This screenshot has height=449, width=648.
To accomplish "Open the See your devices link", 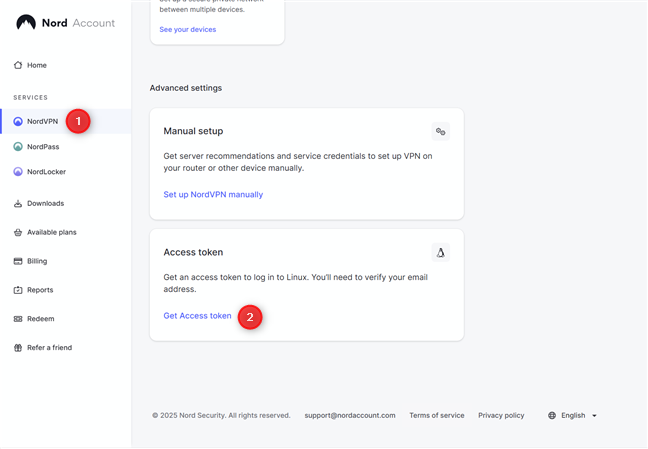I will point(188,30).
